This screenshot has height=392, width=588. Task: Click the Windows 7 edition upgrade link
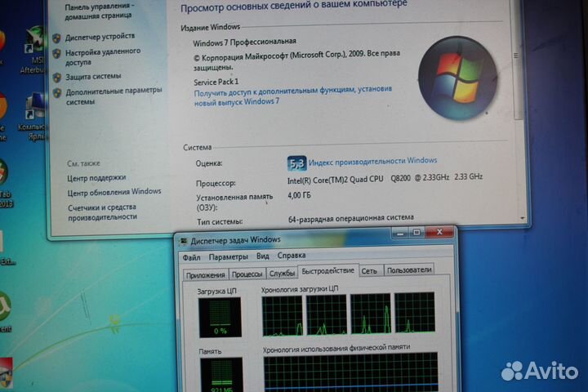point(293,96)
